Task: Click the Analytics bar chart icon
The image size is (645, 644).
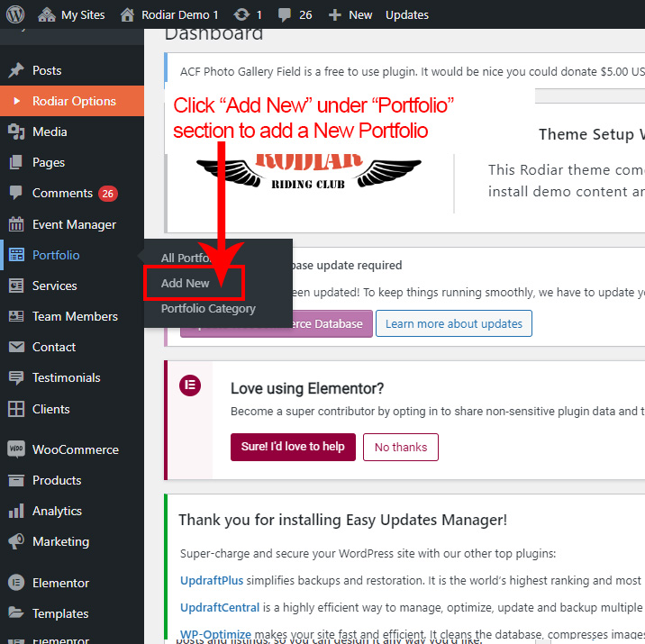Action: pyautogui.click(x=16, y=511)
